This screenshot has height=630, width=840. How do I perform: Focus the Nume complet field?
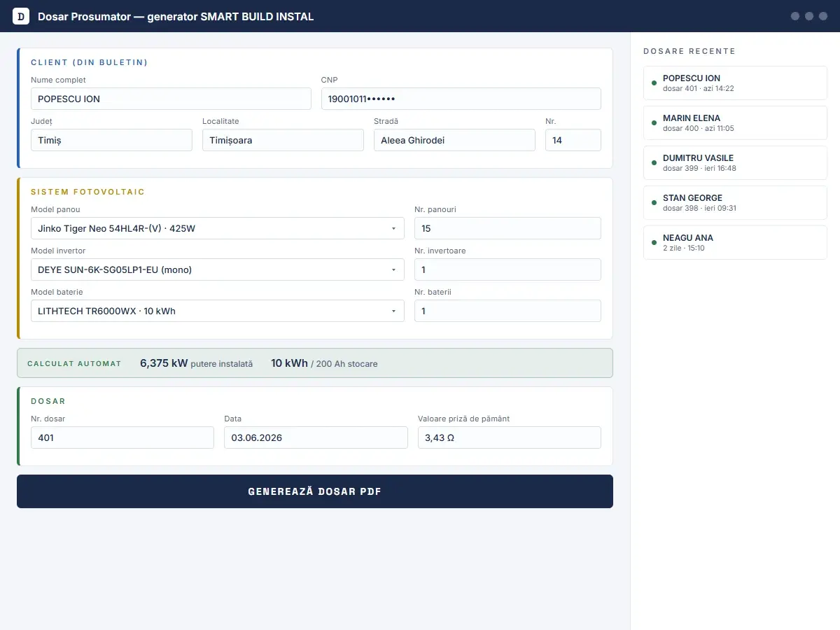[x=171, y=99]
